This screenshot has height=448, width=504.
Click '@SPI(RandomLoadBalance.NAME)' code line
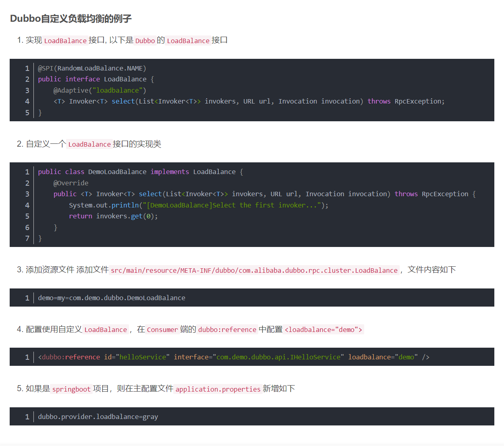point(92,68)
